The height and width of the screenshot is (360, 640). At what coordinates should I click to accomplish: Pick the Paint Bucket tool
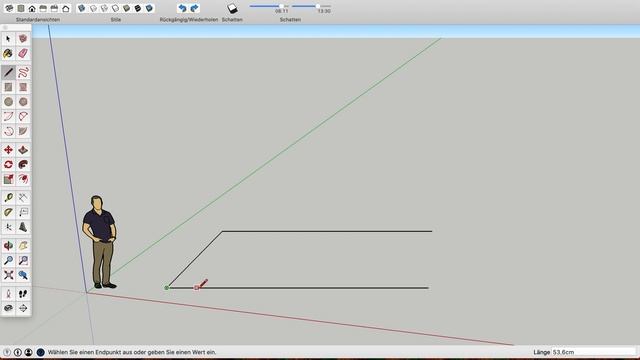point(8,53)
